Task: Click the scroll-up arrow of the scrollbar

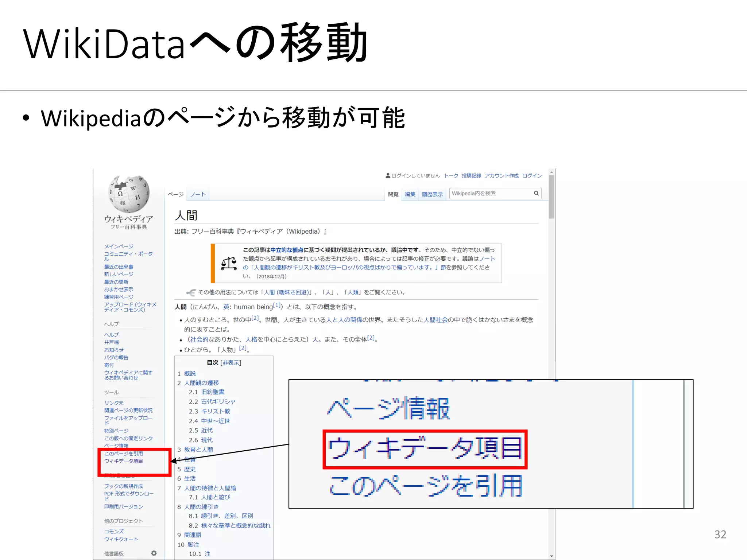Action: [x=551, y=172]
